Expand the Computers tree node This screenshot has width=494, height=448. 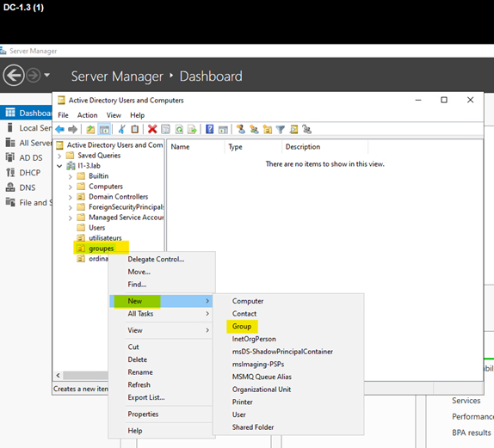coord(71,187)
